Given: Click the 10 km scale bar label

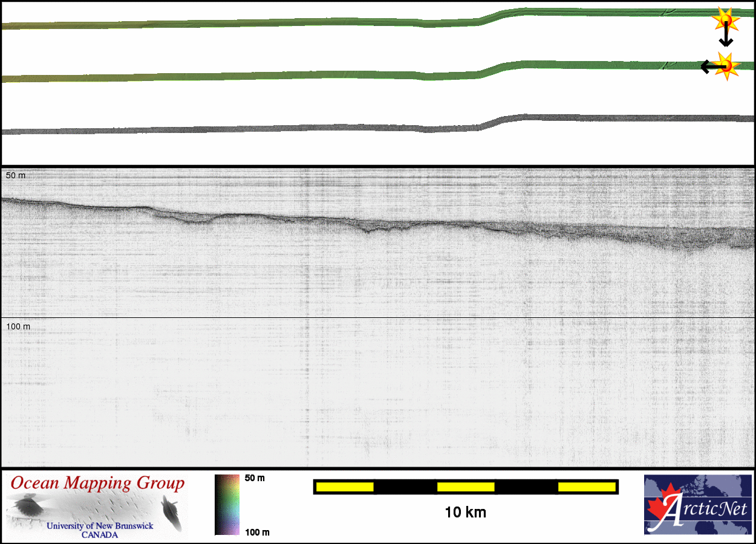Looking at the screenshot, I should (x=465, y=513).
